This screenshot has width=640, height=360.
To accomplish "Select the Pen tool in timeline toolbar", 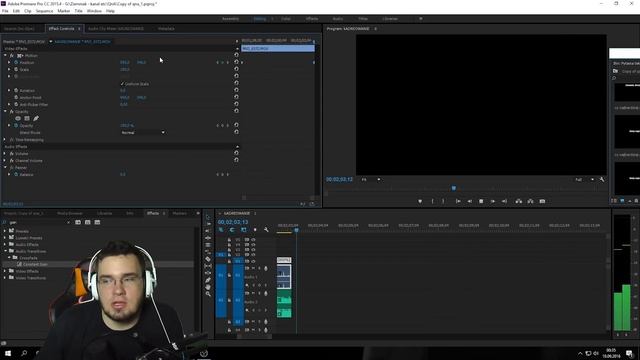I will [208, 280].
